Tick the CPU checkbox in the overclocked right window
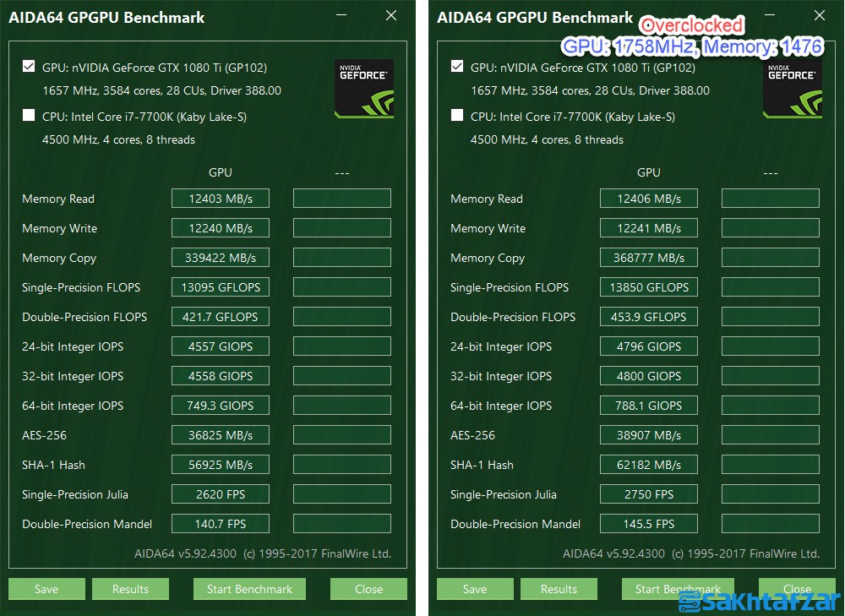 (x=457, y=115)
